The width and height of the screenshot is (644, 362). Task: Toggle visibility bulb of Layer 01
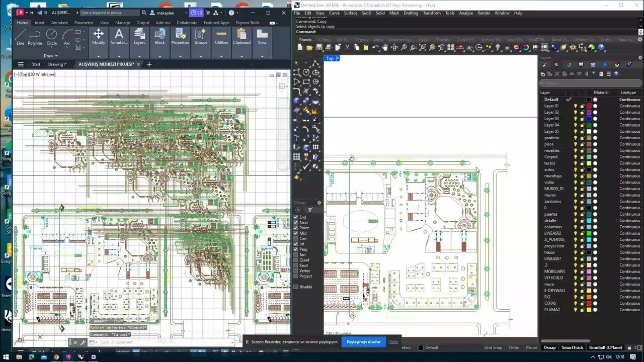click(x=576, y=106)
